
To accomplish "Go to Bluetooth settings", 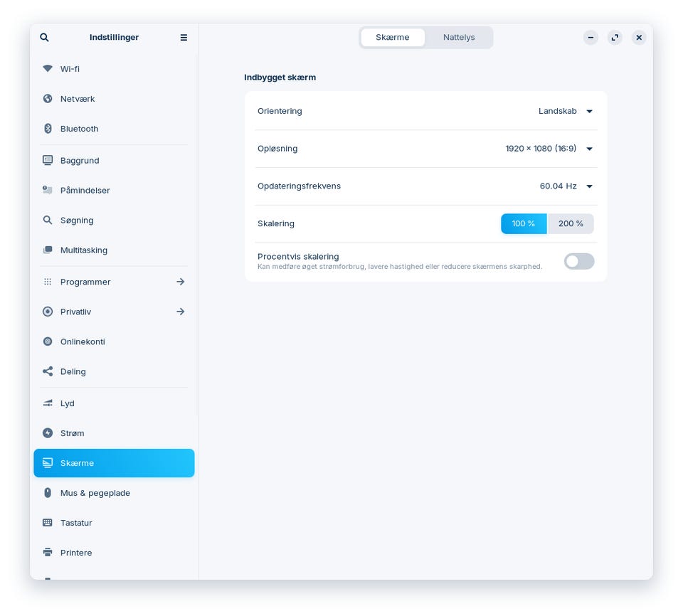I will tap(114, 129).
